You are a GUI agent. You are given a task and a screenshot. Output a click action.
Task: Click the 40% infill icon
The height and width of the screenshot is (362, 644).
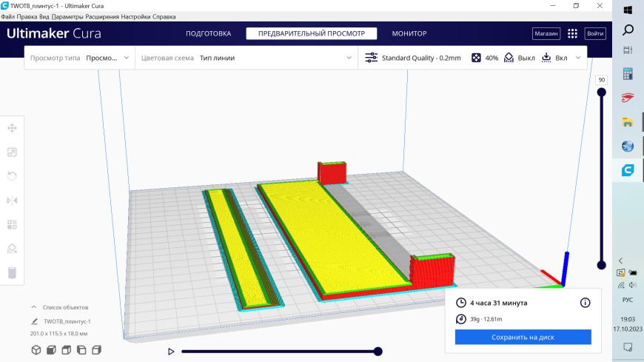pos(476,58)
